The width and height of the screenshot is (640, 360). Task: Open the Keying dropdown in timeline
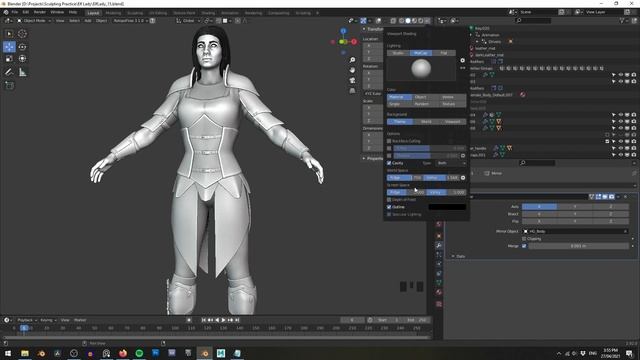click(x=48, y=320)
